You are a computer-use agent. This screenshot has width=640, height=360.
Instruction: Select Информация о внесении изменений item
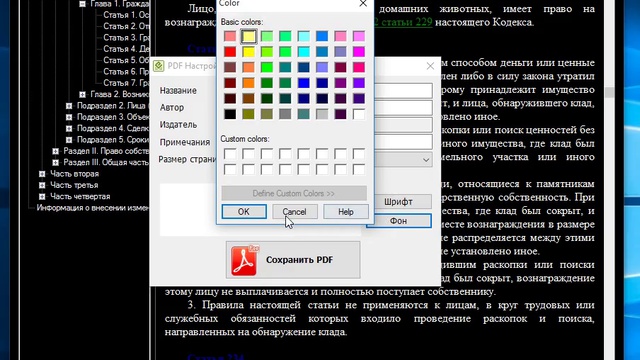click(x=93, y=208)
